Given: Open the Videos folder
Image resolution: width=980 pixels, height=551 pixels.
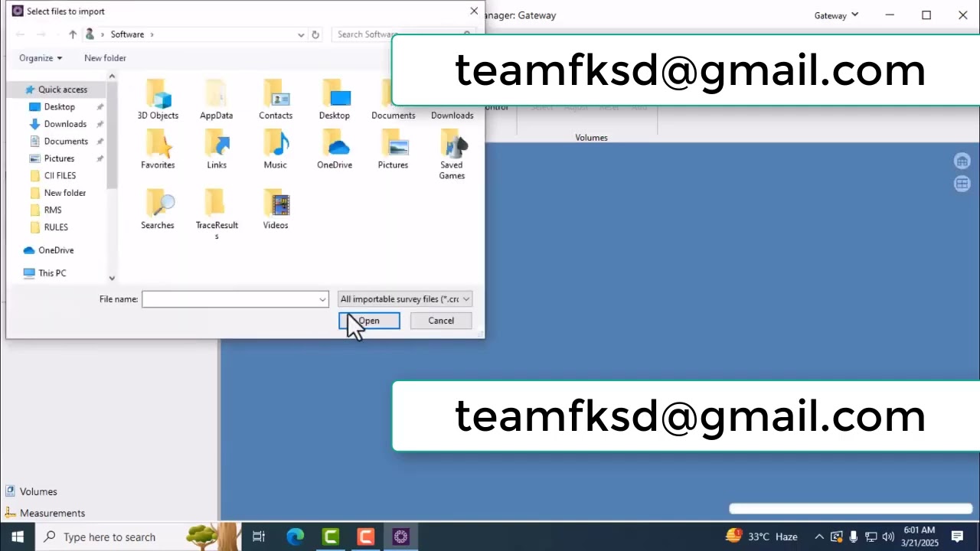Looking at the screenshot, I should 276,209.
